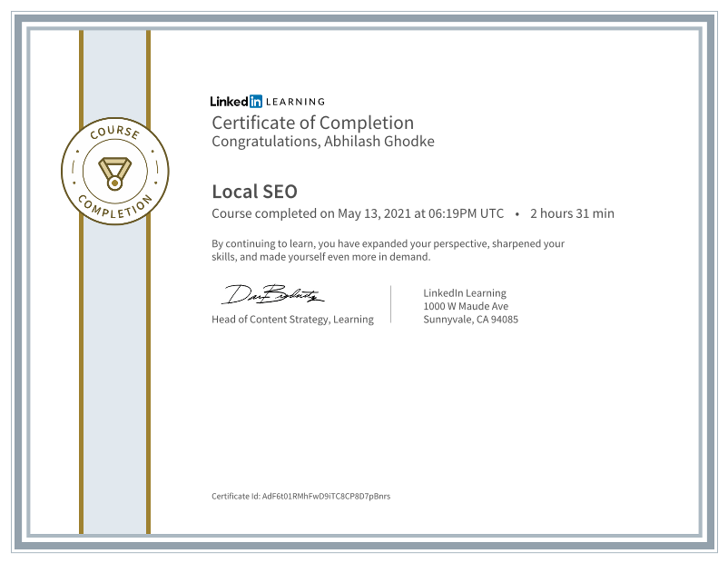This screenshot has height=563, width=728.
Task: Click the LinkedIn 'in' square icon
Action: point(255,102)
